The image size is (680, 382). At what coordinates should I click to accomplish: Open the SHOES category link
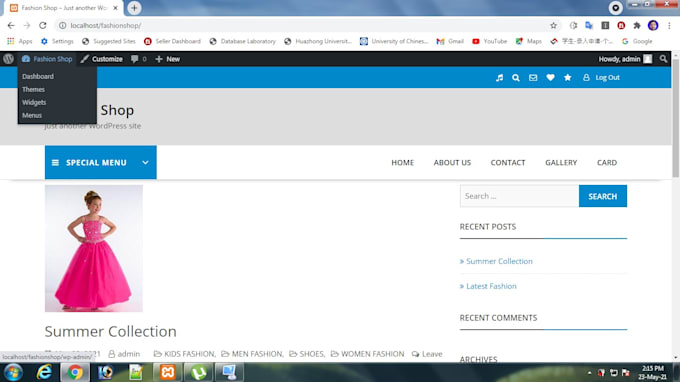pos(312,354)
